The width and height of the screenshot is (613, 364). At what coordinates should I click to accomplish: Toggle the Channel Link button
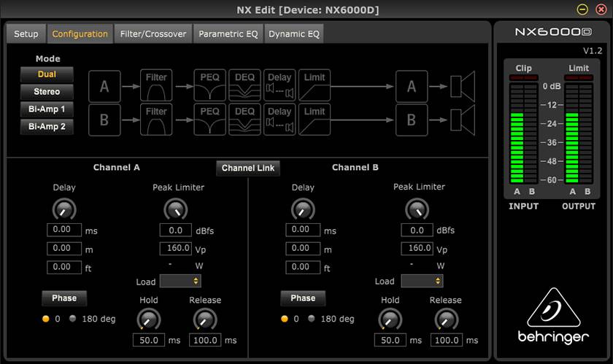click(248, 168)
